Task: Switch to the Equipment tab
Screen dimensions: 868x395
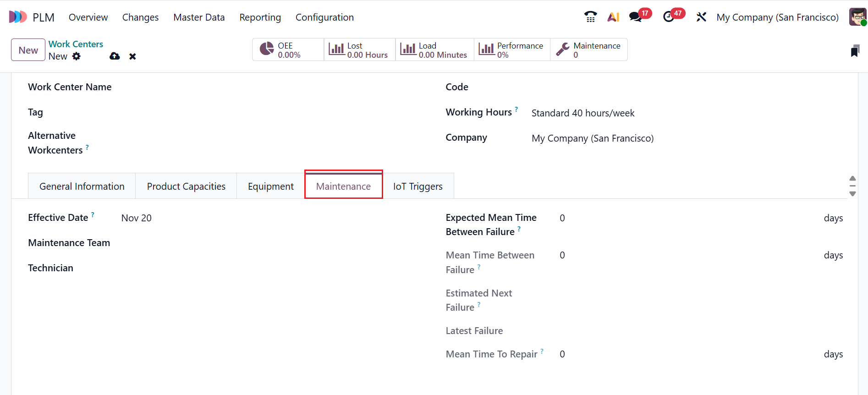Action: (270, 186)
